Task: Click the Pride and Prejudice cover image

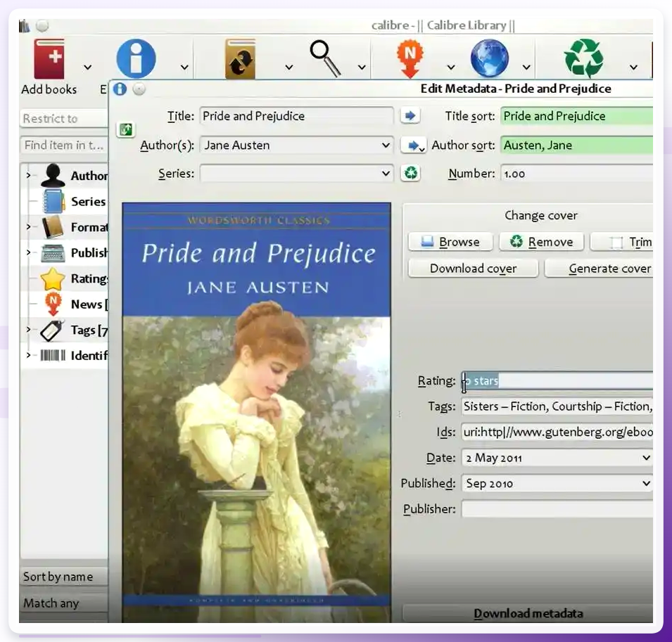Action: 256,413
